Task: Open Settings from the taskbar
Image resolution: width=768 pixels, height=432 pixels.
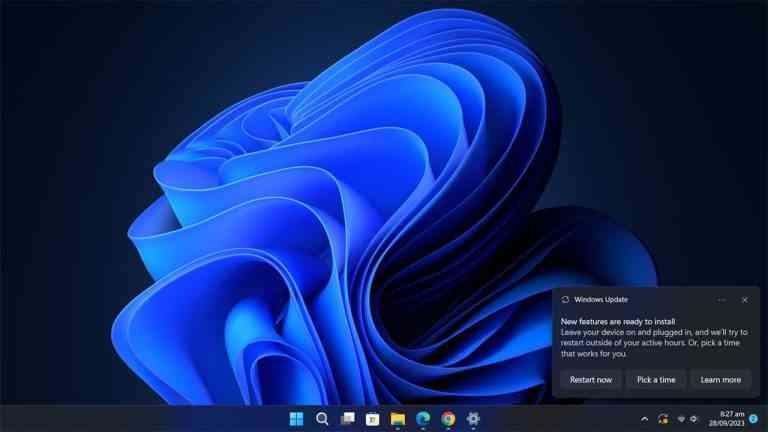Action: [473, 419]
